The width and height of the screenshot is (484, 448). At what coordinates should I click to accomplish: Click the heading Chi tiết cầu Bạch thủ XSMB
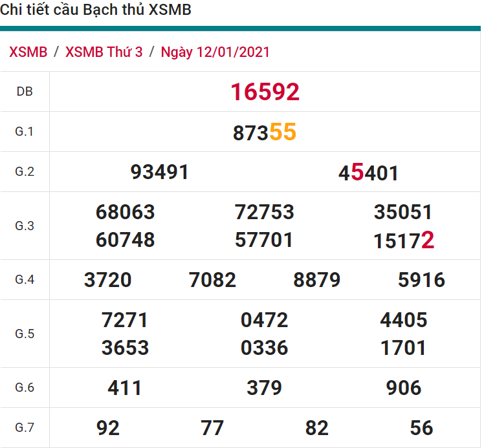[x=96, y=11]
